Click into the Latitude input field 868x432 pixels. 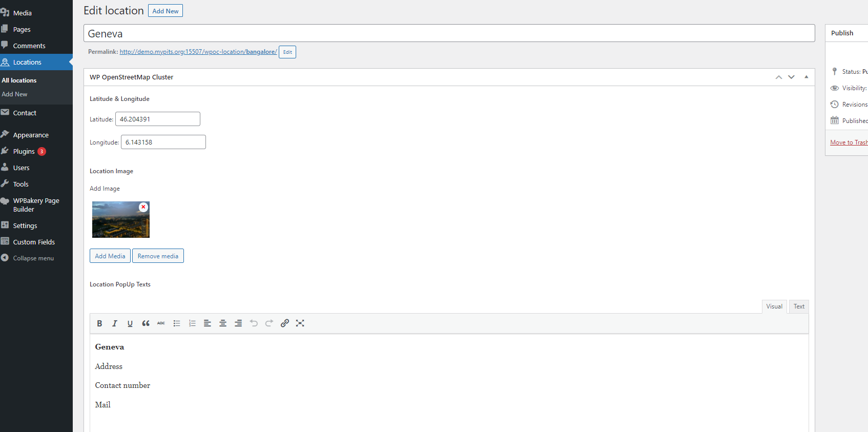coord(157,119)
